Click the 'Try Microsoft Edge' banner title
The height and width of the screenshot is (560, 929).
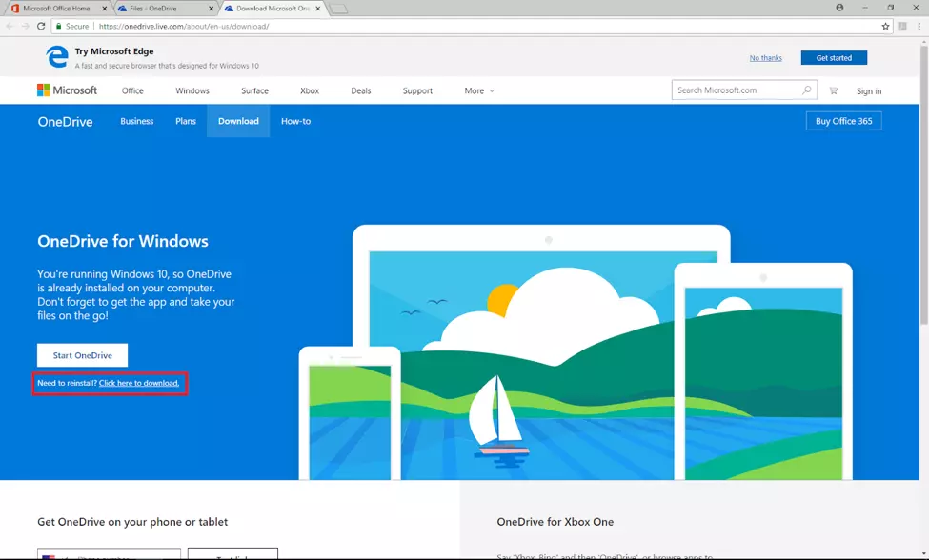pos(114,51)
